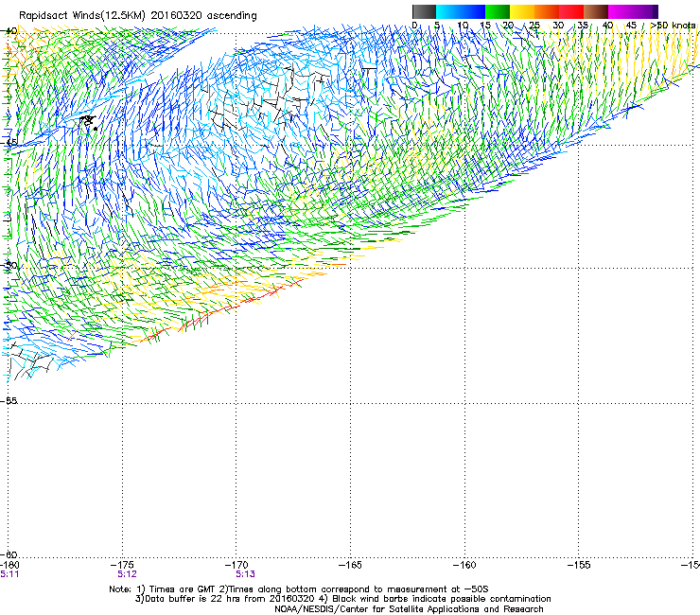Screen dimensions: 700x615
Task: Click the legend label '45'
Action: [631, 26]
